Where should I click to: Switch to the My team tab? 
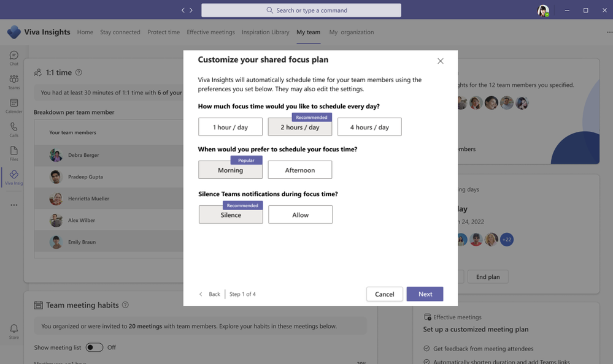click(x=308, y=32)
